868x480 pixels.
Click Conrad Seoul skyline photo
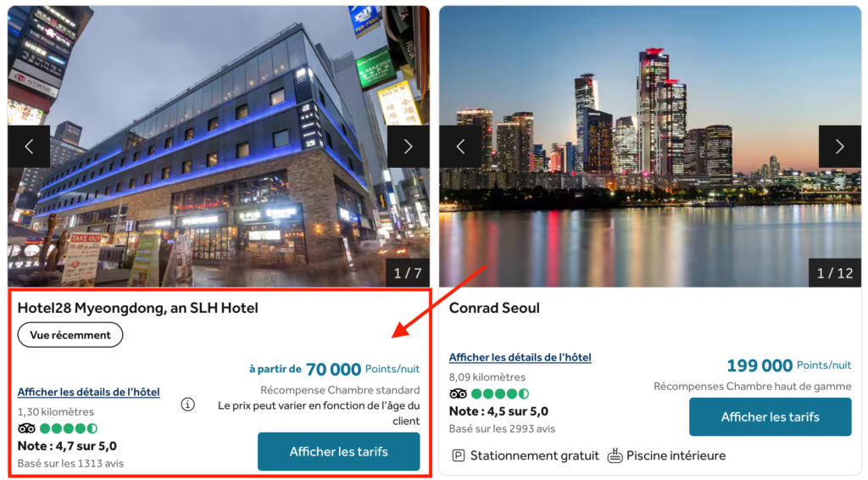(x=650, y=147)
